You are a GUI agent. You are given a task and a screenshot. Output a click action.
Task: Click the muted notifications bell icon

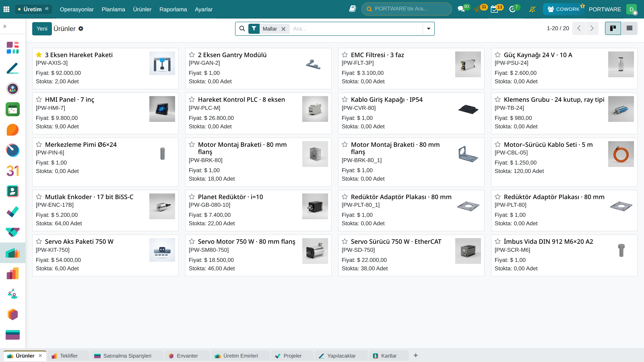pos(532,9)
